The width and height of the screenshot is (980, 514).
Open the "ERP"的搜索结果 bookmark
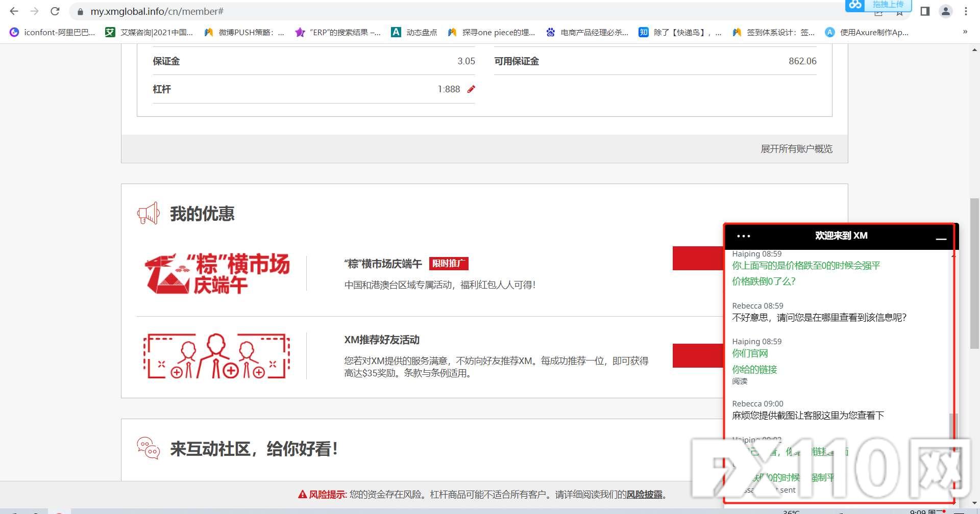(338, 32)
